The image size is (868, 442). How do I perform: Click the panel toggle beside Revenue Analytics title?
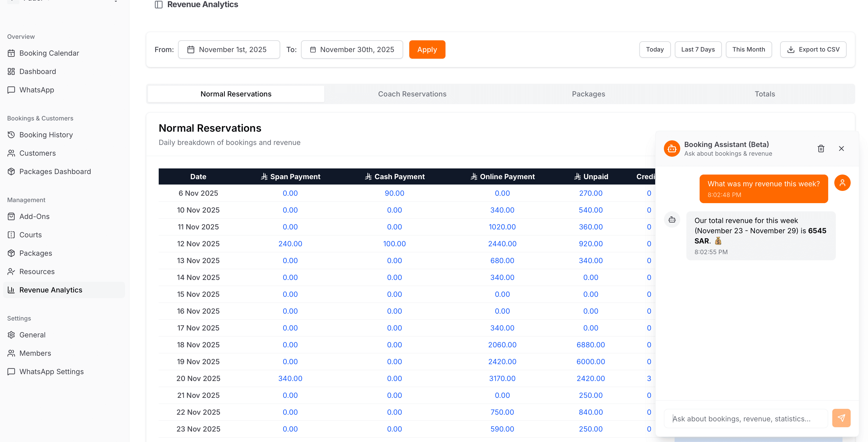click(x=158, y=5)
